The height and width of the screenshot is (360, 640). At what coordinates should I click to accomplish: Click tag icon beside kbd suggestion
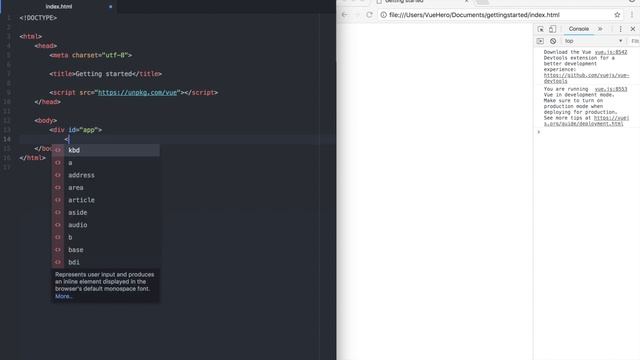pos(58,150)
